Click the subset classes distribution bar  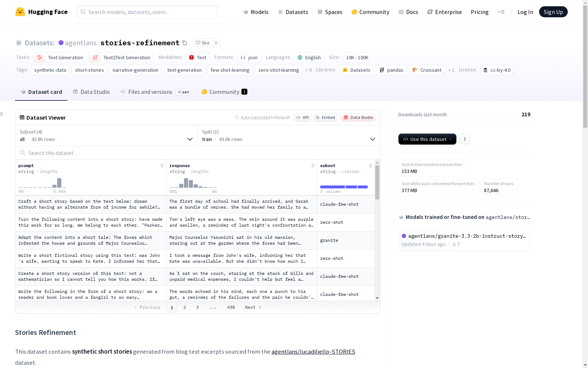pyautogui.click(x=344, y=187)
